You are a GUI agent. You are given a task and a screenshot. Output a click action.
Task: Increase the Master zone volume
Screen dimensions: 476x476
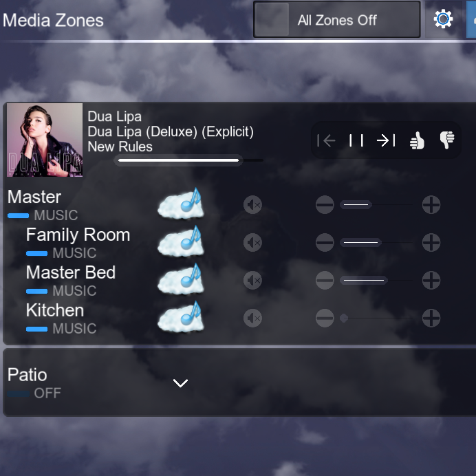coord(431,205)
